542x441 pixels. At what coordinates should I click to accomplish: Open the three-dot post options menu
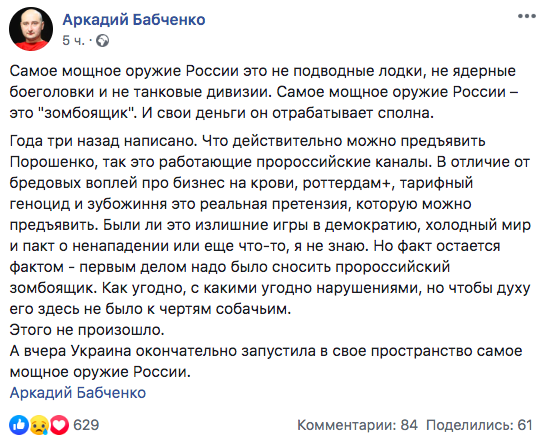point(526,17)
